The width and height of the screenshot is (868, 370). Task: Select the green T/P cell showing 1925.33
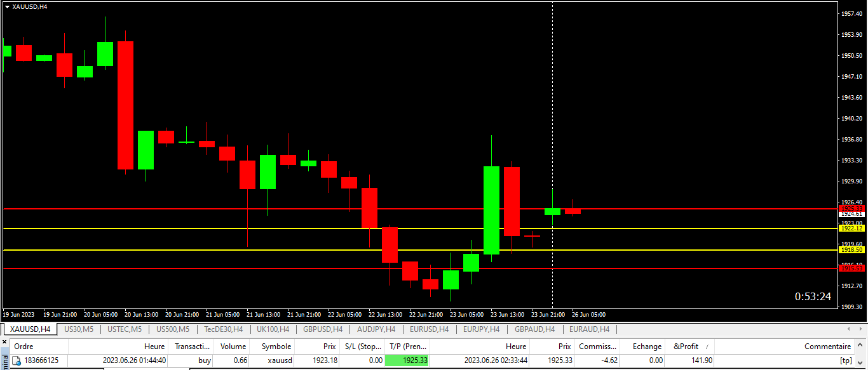(x=407, y=360)
